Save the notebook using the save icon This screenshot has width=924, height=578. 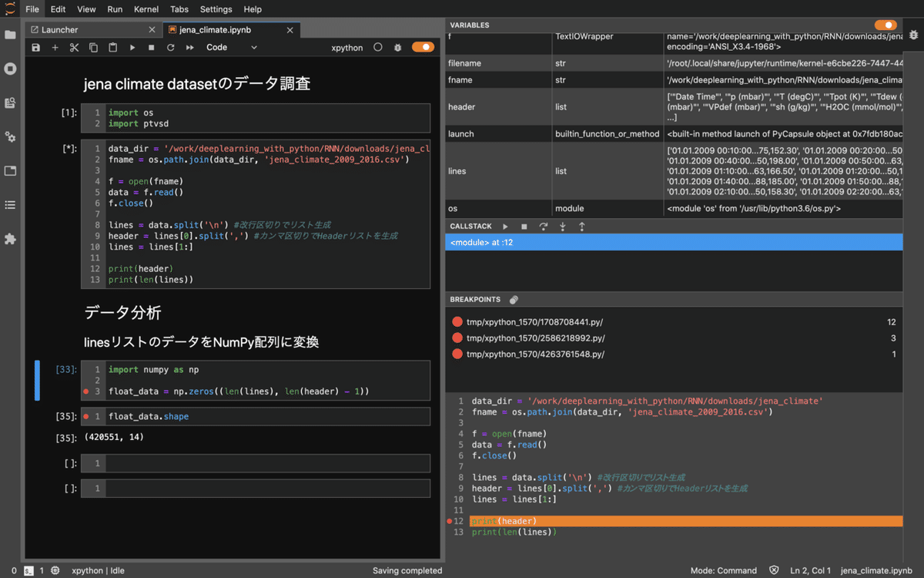[35, 47]
